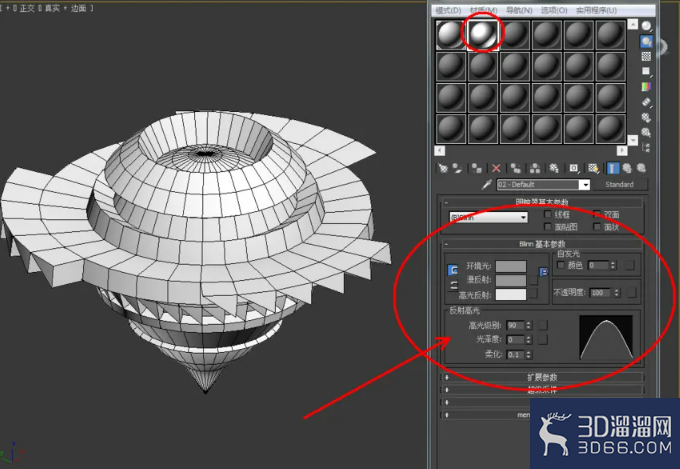Toggle the diffuse-specular color lock button
The image size is (680, 469).
click(x=454, y=285)
